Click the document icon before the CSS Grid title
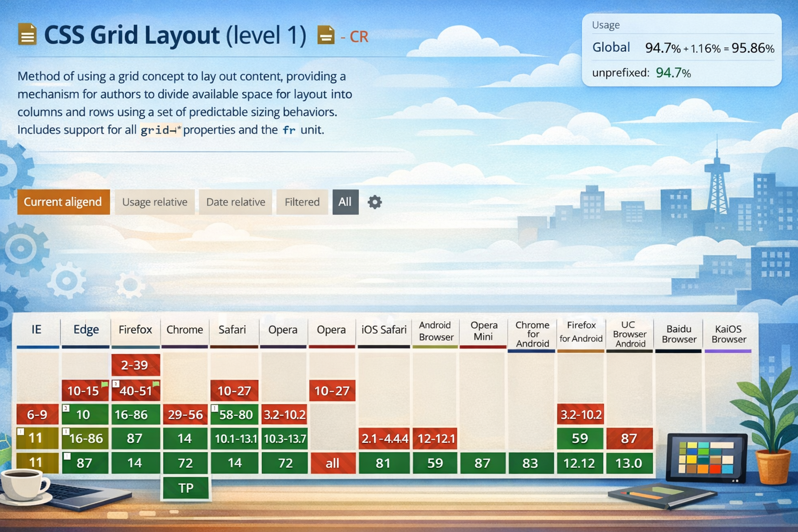Image resolution: width=798 pixels, height=532 pixels. [27, 34]
